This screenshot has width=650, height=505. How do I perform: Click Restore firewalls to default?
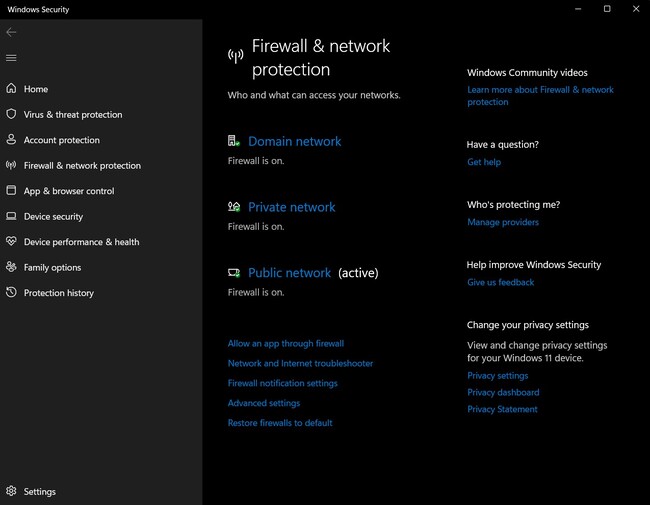click(280, 423)
